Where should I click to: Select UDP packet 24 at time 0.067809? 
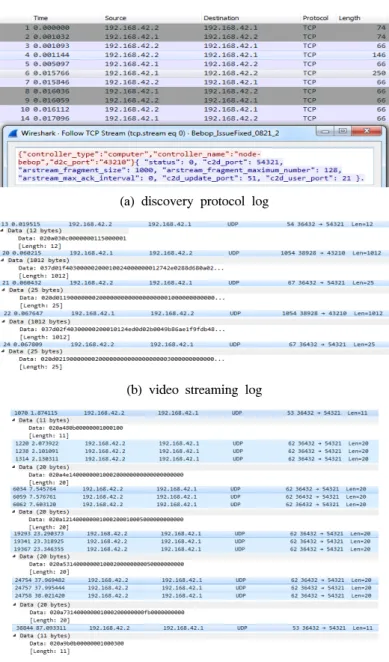194,345
